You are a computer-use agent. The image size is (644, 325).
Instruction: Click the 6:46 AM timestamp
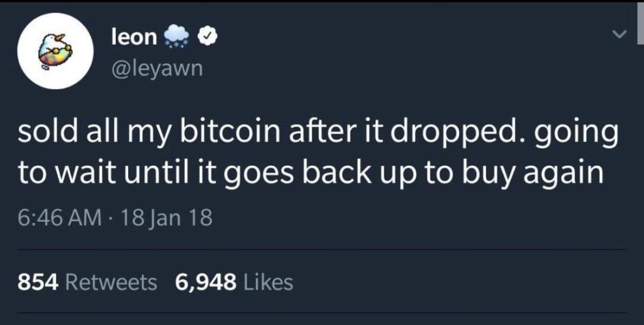tap(59, 218)
